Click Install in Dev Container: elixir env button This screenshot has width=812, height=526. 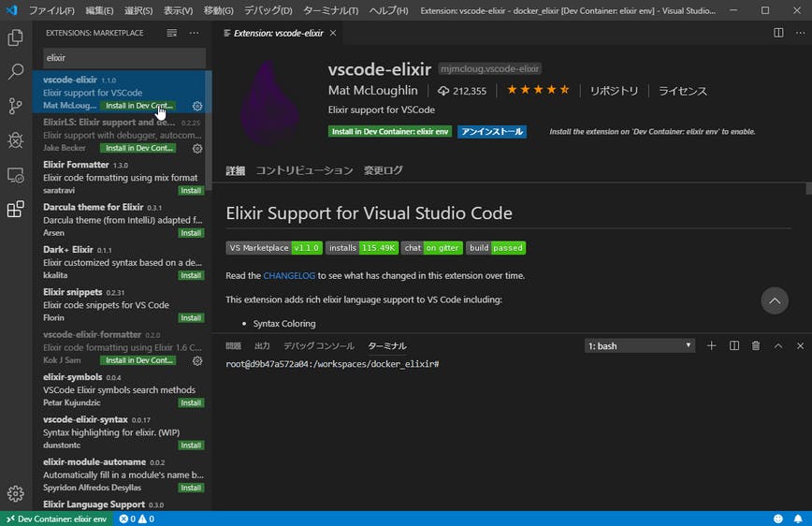(x=390, y=132)
